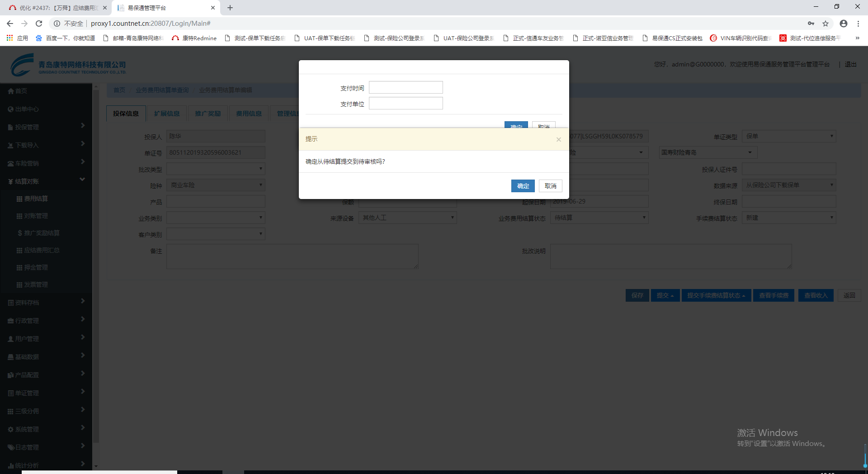Click the 查看手续费 button
The height and width of the screenshot is (474, 868).
774,295
